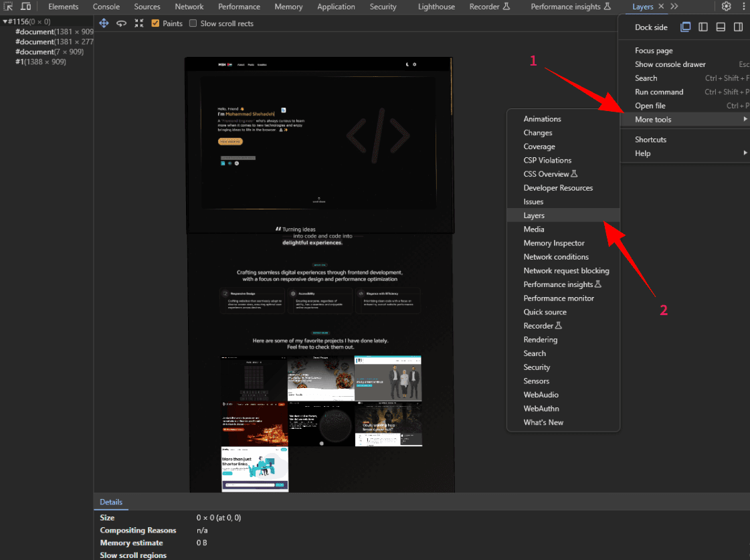Viewport: 750px width, 560px height.
Task: Dock DevTools to the left side
Action: 703,27
